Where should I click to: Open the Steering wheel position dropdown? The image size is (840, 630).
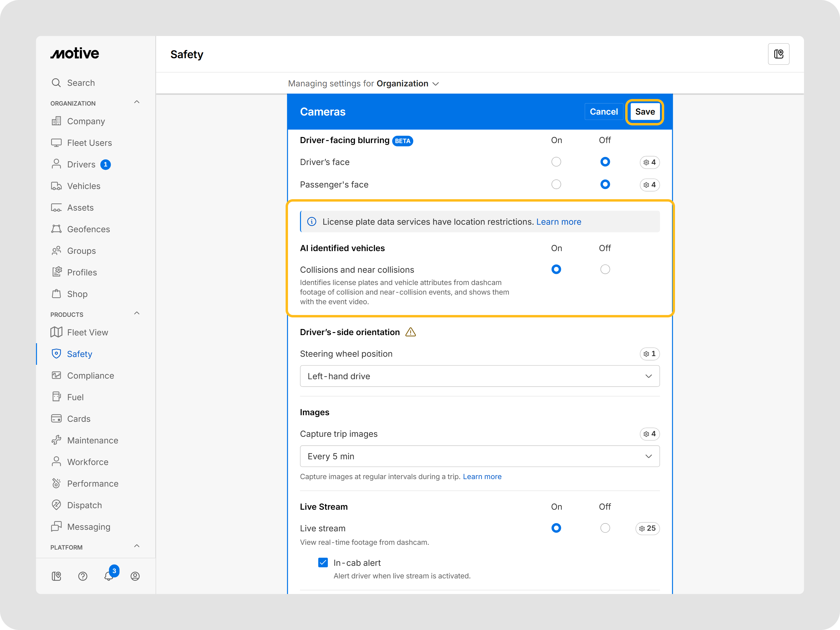480,376
